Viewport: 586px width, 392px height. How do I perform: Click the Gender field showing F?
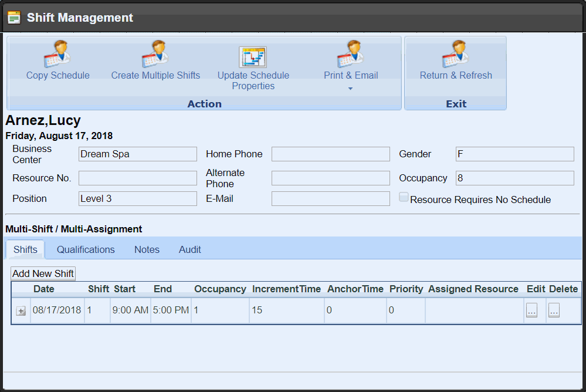(515, 154)
